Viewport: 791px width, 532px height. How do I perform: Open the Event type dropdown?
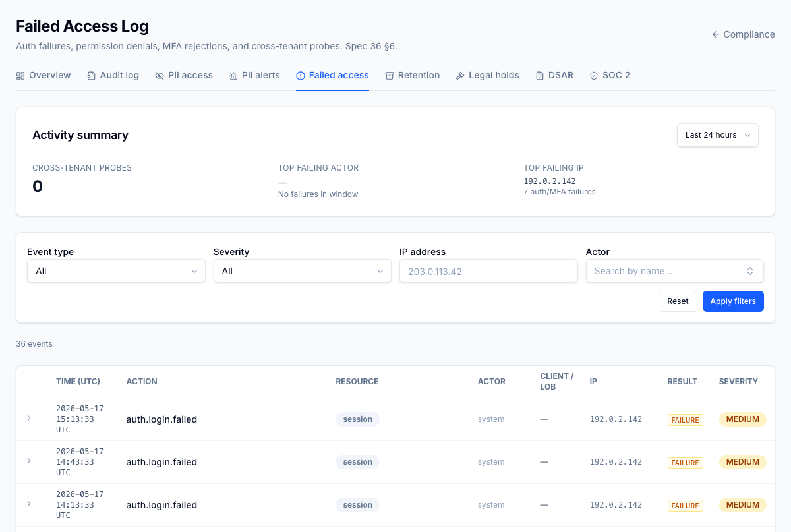coord(116,271)
